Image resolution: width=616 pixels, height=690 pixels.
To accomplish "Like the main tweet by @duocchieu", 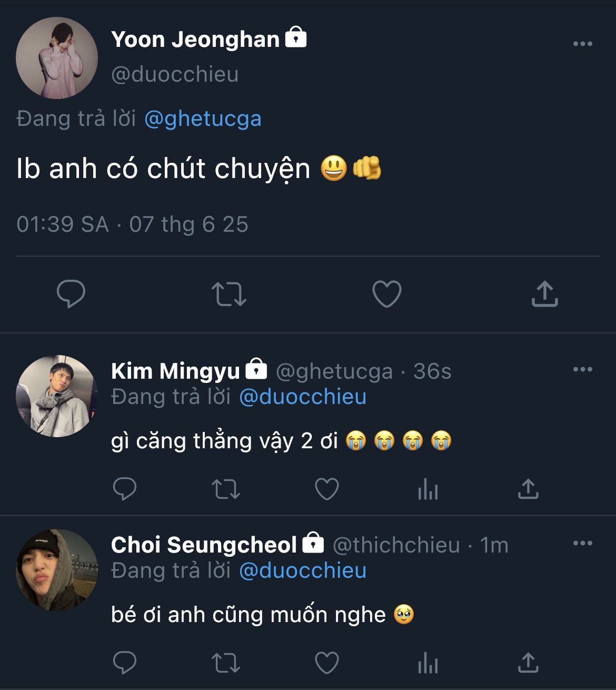I will pos(387,294).
